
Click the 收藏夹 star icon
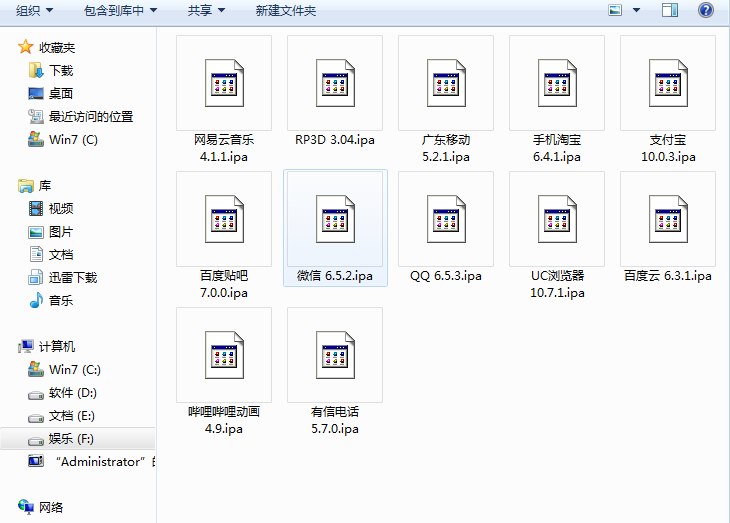point(26,47)
